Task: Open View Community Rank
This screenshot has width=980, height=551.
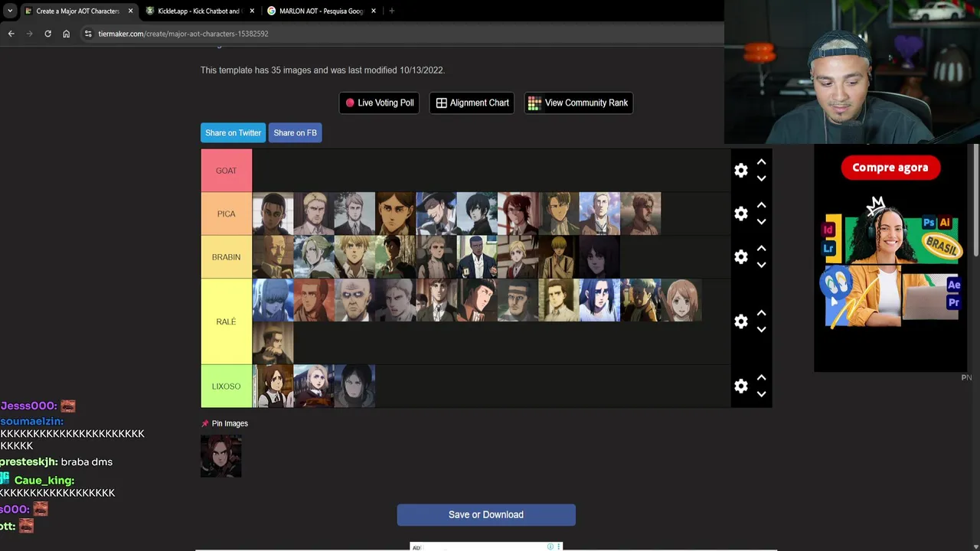Action: coord(578,103)
